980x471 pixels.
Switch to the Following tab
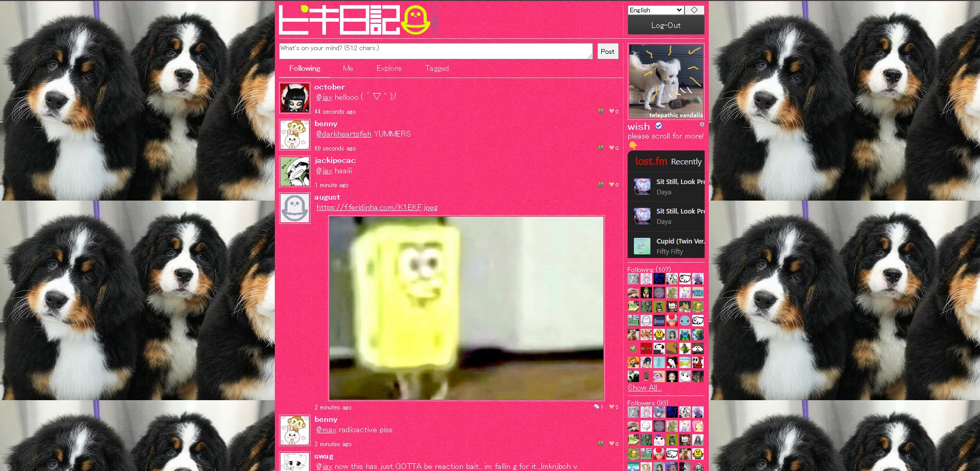click(x=305, y=68)
